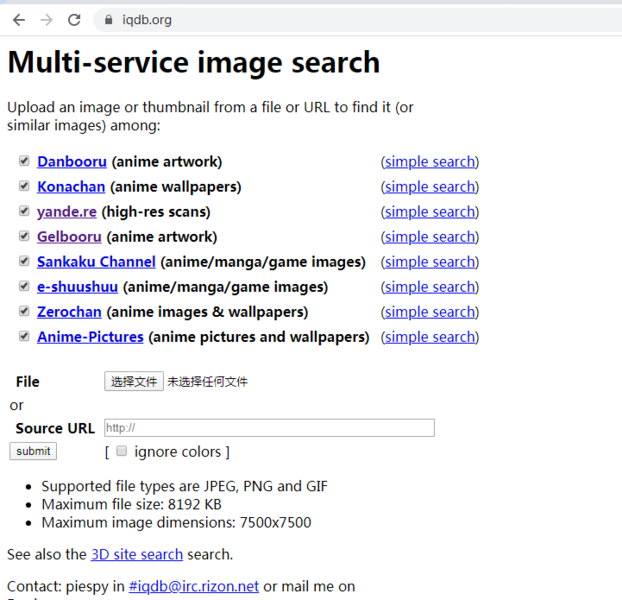Open the e-shuushuu link
The height and width of the screenshot is (600, 622).
[x=77, y=287]
